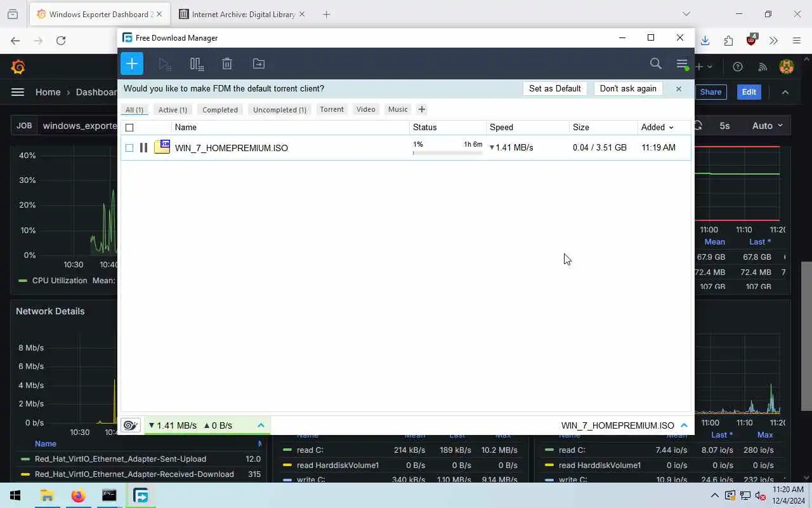Viewport: 812px width, 508px height.
Task: Open the Video filter tab
Action: pyautogui.click(x=366, y=109)
